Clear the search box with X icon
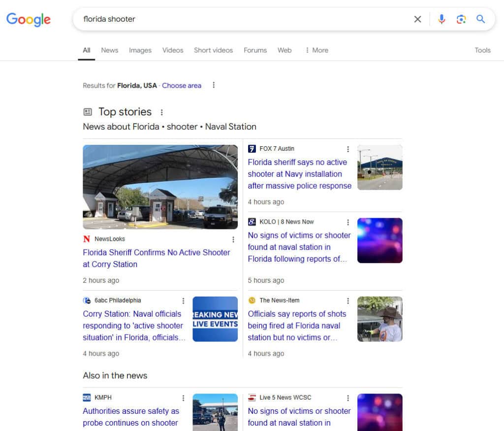The width and height of the screenshot is (504, 431). (x=417, y=19)
